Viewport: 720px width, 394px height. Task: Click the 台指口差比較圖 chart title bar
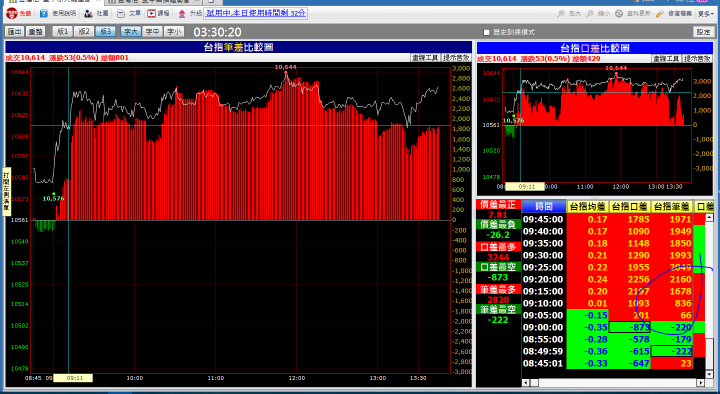tap(595, 48)
